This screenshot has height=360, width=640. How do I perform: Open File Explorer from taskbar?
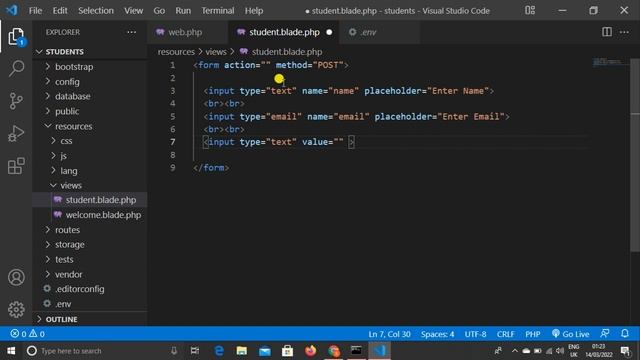pos(242,351)
